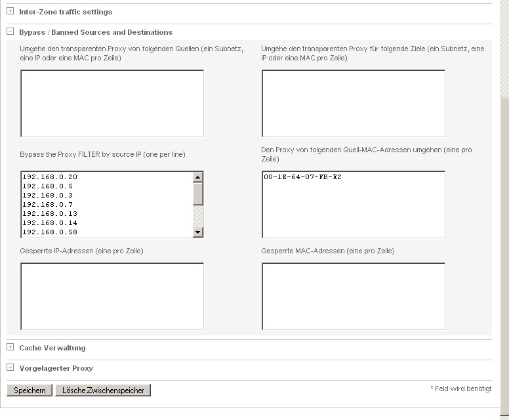Image resolution: width=509 pixels, height=420 pixels.
Task: Click the MAC address 00-1E-64-07-FB-E2 entry
Action: click(x=302, y=177)
